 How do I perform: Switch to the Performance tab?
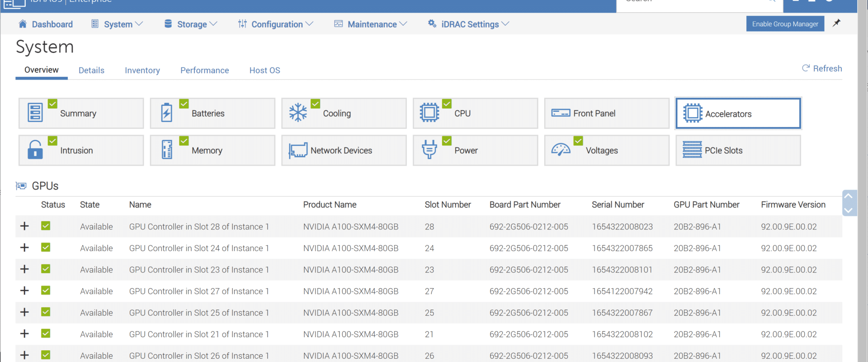point(205,71)
